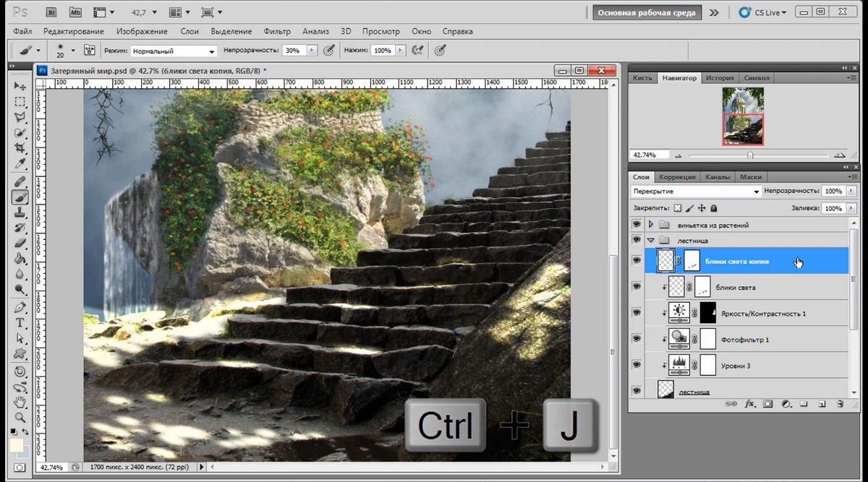Switch to the История tab
Viewport: 868px width, 482px height.
[x=720, y=78]
